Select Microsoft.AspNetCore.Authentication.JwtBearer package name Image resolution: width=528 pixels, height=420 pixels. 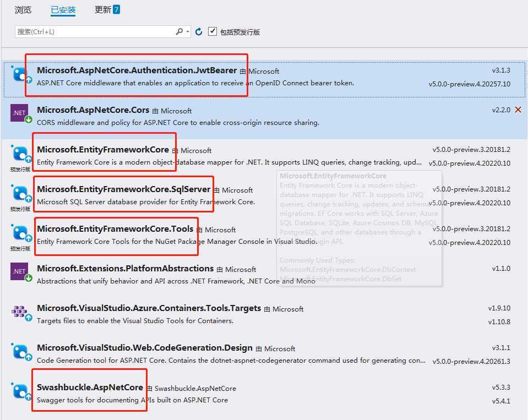(x=137, y=70)
